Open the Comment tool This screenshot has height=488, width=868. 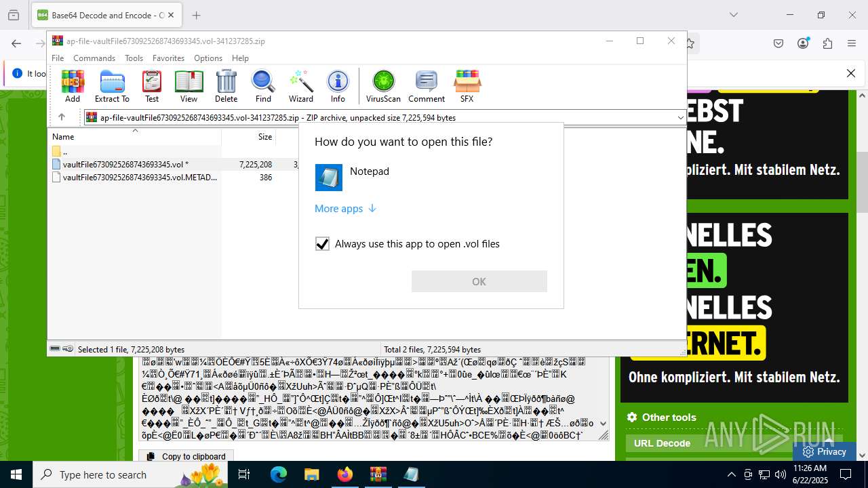(427, 86)
